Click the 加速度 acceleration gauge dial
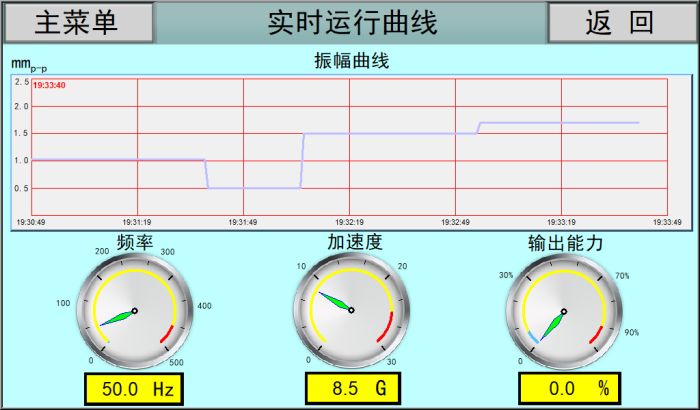This screenshot has height=410, width=700. click(x=351, y=310)
